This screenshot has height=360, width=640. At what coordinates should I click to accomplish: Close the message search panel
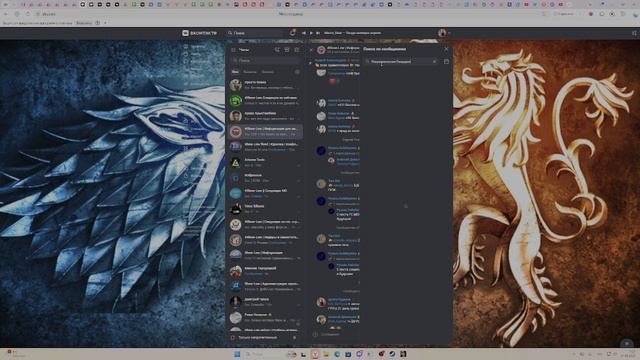(x=446, y=49)
